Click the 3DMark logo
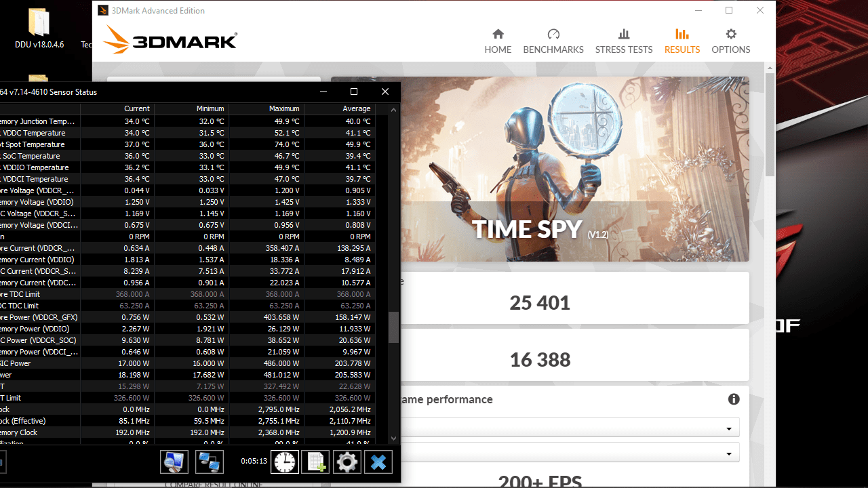The image size is (868, 488). pyautogui.click(x=170, y=40)
